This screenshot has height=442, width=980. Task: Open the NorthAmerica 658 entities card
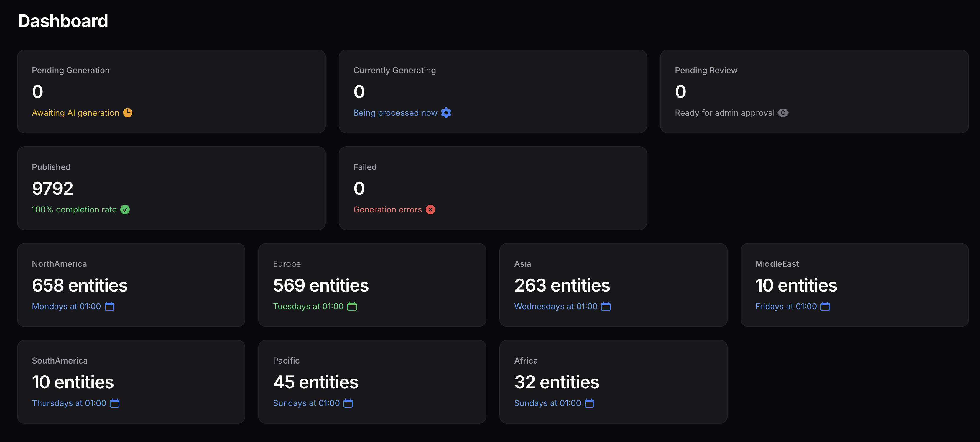click(131, 285)
